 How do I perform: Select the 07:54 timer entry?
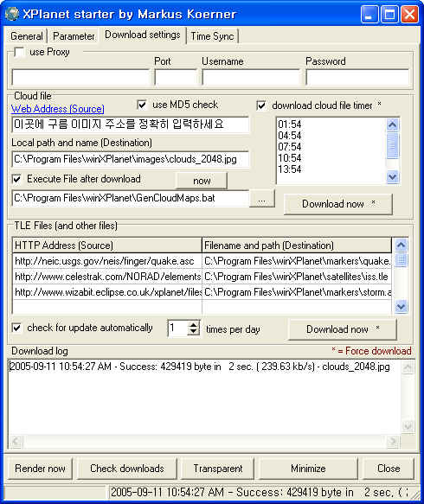tap(290, 147)
